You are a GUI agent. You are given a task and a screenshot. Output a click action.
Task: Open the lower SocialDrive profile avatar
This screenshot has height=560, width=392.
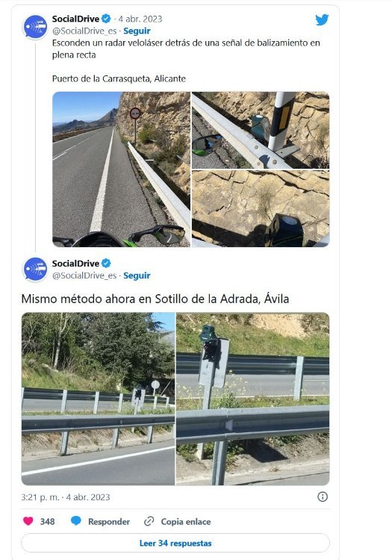pyautogui.click(x=35, y=269)
